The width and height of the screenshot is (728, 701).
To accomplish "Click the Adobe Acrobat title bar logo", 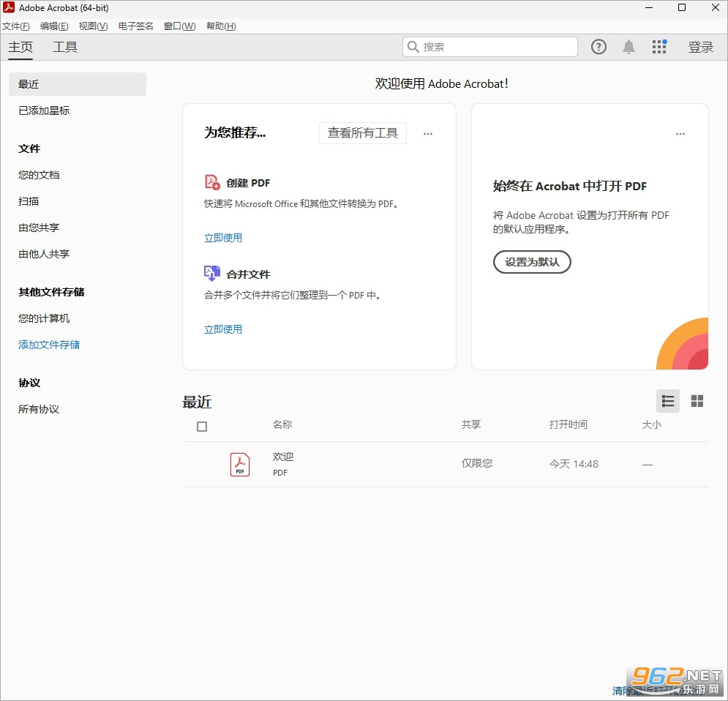I will tap(8, 7).
